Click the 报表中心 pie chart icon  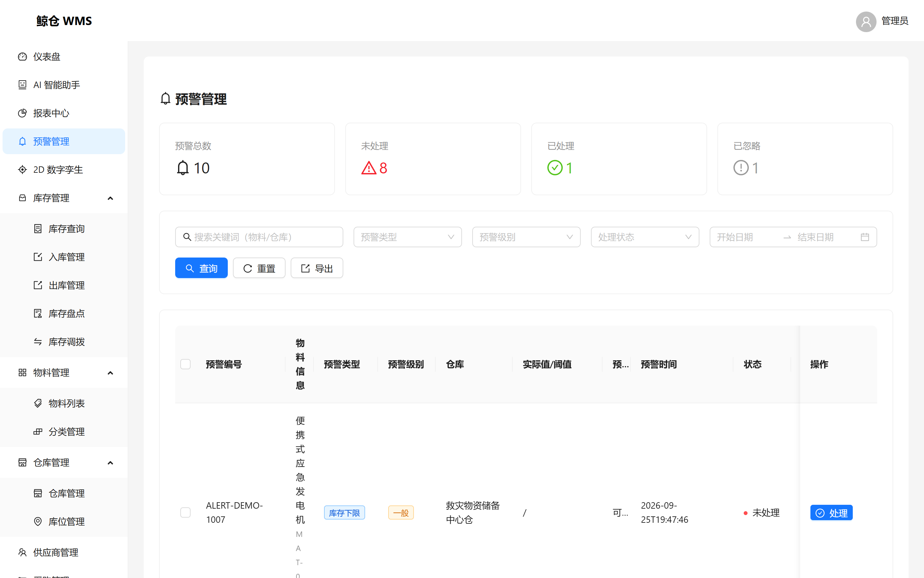coord(22,113)
